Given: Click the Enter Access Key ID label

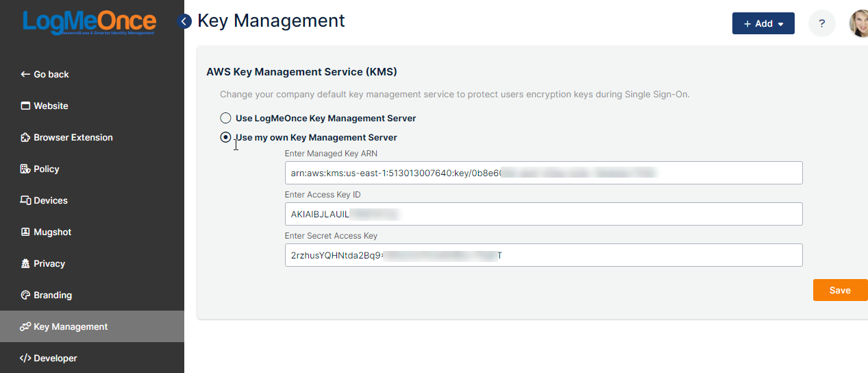Looking at the screenshot, I should [323, 195].
